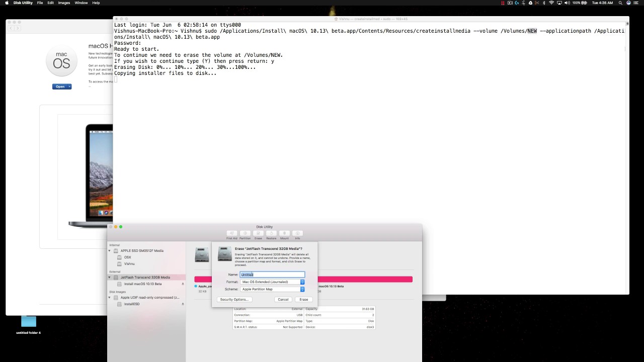This screenshot has height=362, width=644.
Task: Open the Images menu
Action: (x=64, y=3)
